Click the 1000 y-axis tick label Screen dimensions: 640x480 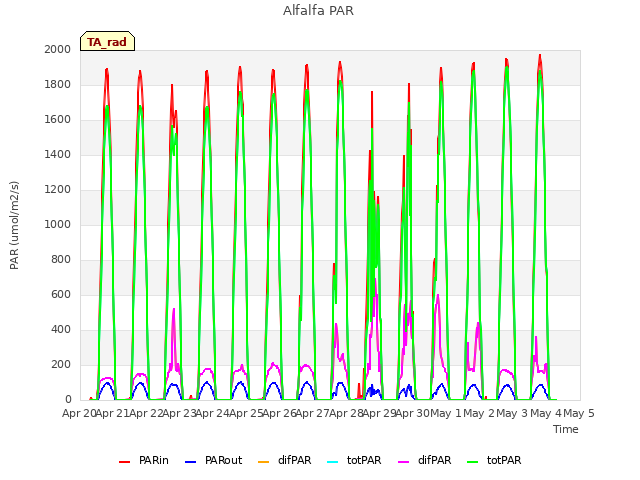(58, 224)
